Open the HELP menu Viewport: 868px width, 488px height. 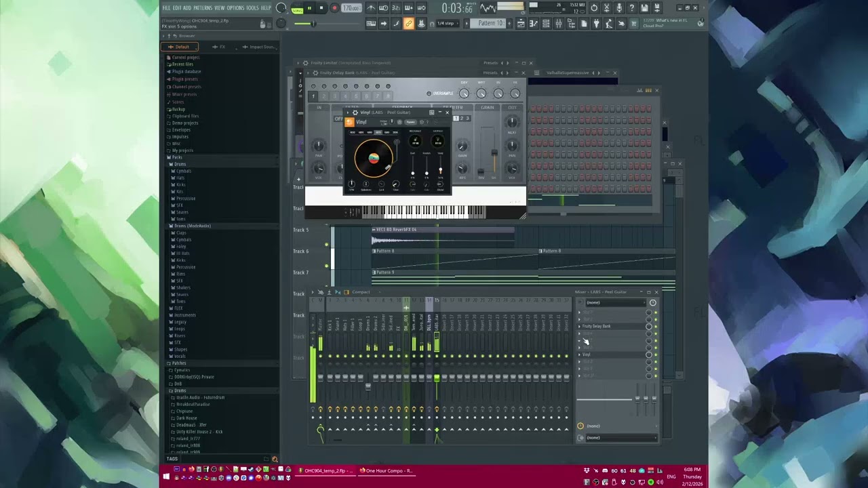click(x=266, y=8)
